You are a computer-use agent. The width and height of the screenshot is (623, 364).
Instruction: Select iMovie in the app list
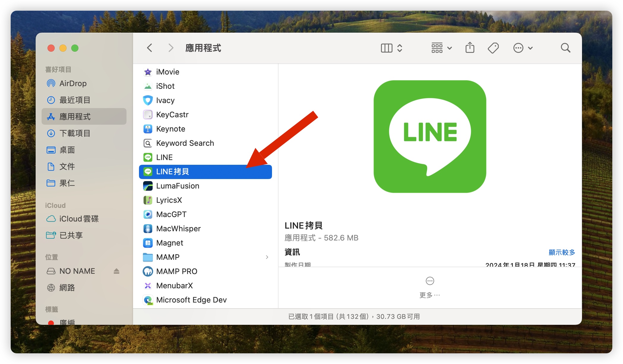coord(205,72)
